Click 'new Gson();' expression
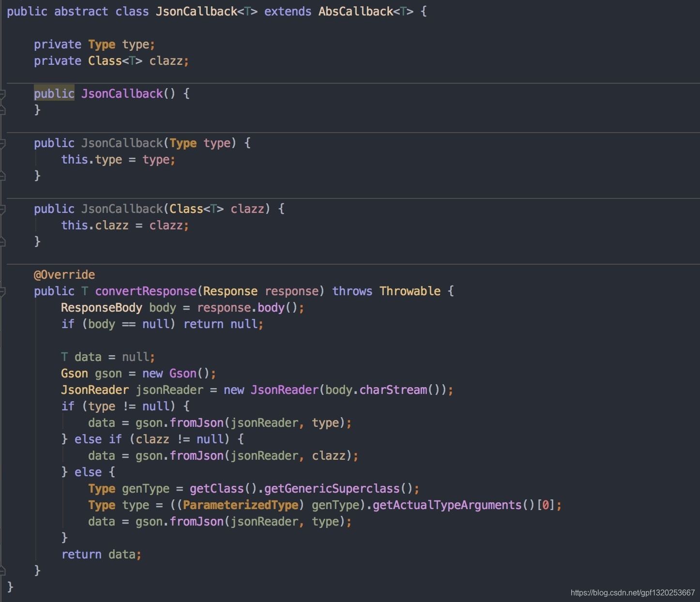The height and width of the screenshot is (602, 700). coord(179,373)
